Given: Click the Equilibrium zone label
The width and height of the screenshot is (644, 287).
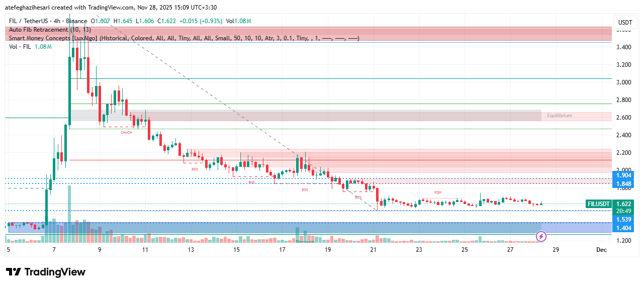Looking at the screenshot, I should [560, 116].
